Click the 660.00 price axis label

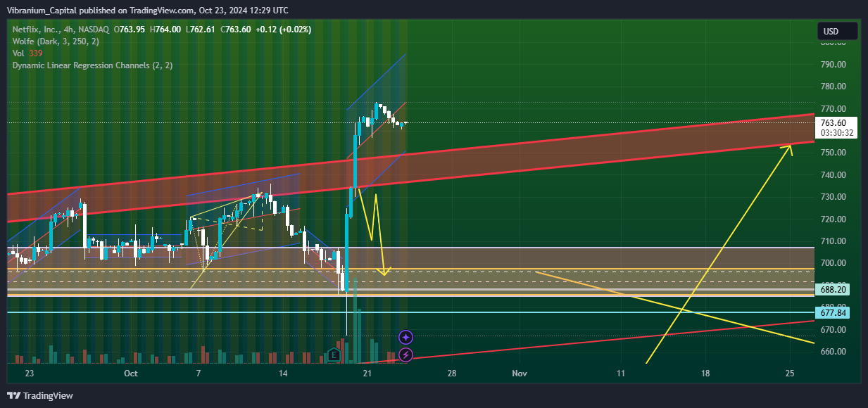click(x=833, y=352)
